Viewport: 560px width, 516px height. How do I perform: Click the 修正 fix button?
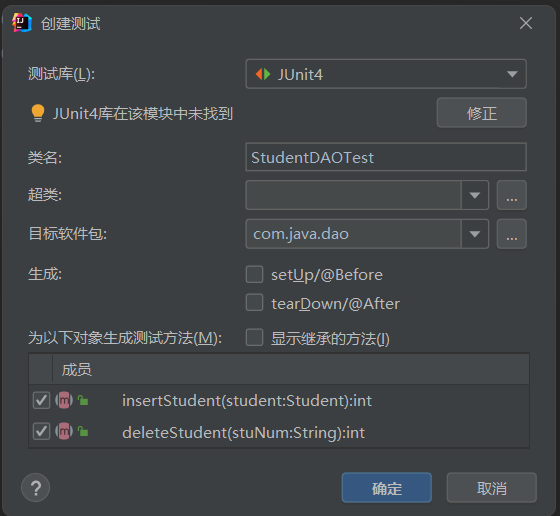(481, 113)
